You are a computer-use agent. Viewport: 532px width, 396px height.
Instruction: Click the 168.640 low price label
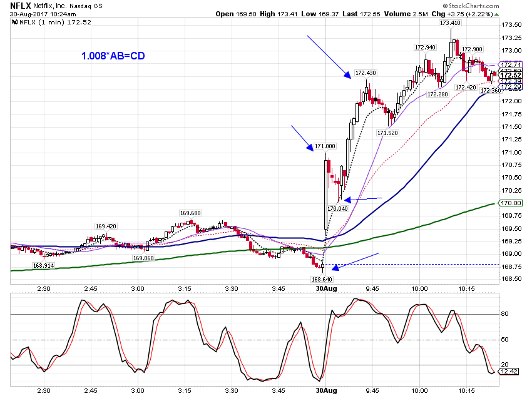click(x=322, y=279)
